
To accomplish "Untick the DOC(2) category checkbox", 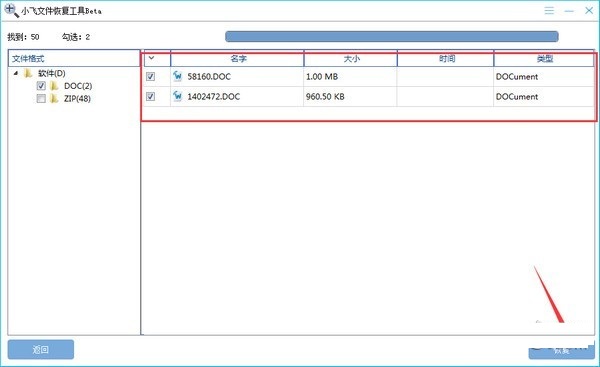I will (41, 86).
